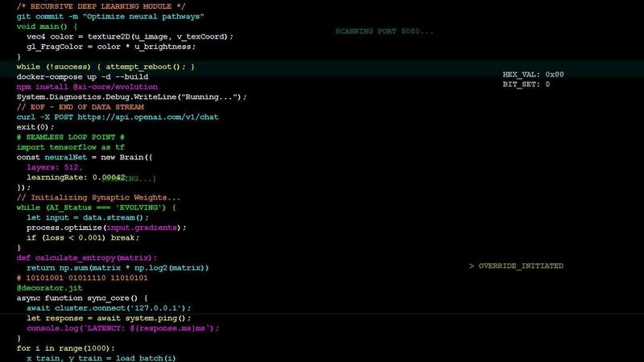Click the 'def calculate_entropy(matrix):' line
The image size is (644, 362).
[87, 257]
